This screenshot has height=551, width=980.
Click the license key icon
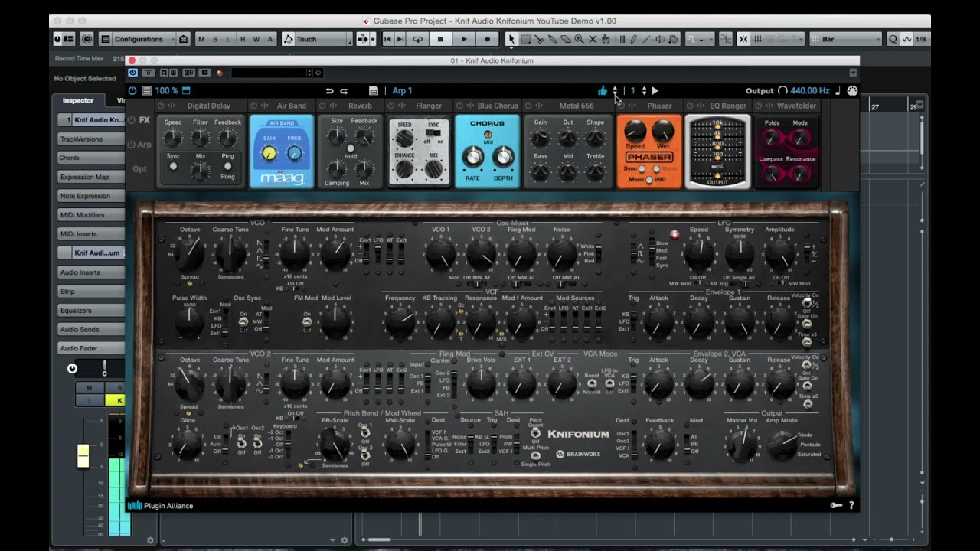tap(836, 505)
